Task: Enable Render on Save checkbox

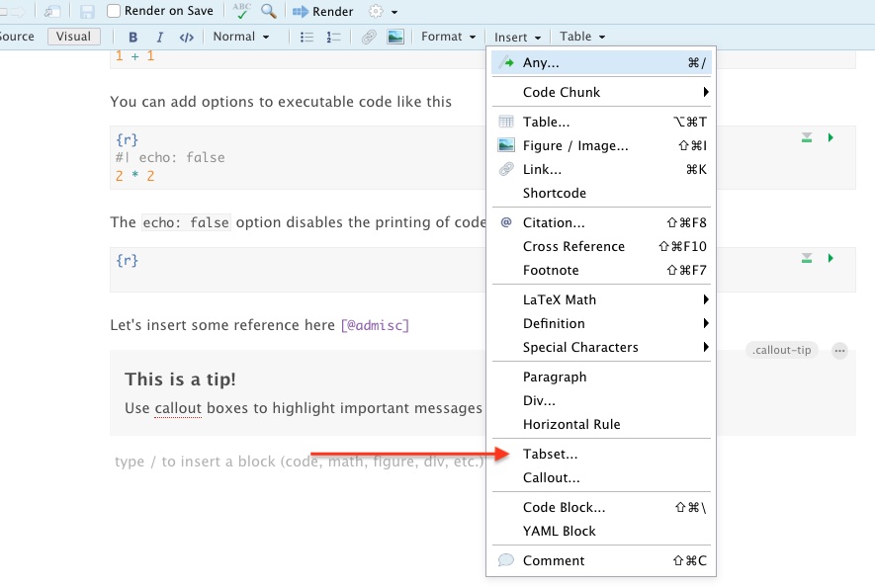Action: [114, 11]
